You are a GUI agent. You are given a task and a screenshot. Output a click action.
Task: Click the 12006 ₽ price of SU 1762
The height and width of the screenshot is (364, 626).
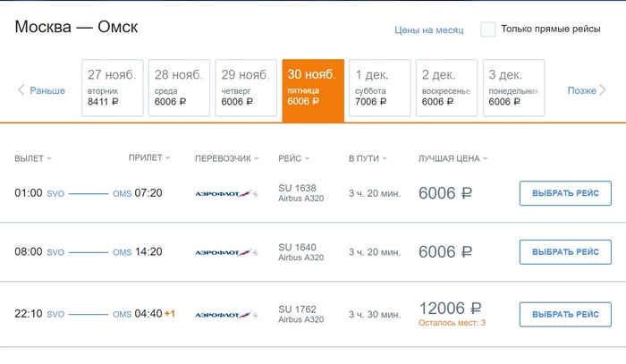pos(451,309)
